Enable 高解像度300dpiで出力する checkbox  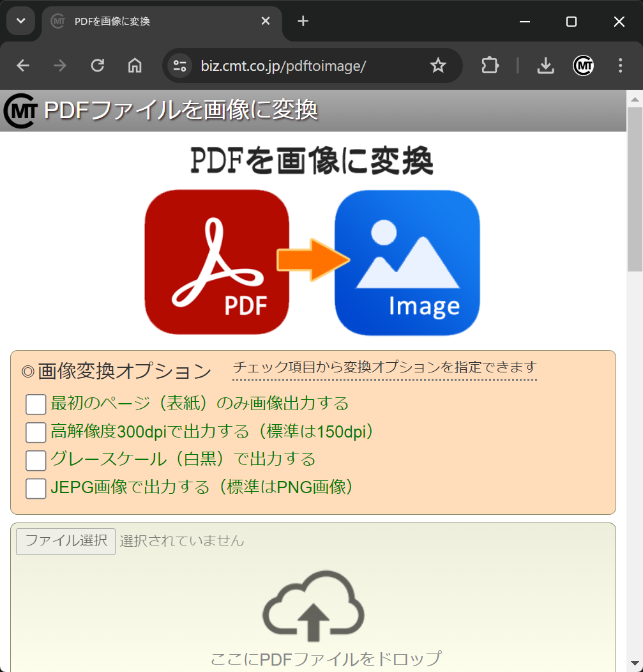[x=36, y=432]
